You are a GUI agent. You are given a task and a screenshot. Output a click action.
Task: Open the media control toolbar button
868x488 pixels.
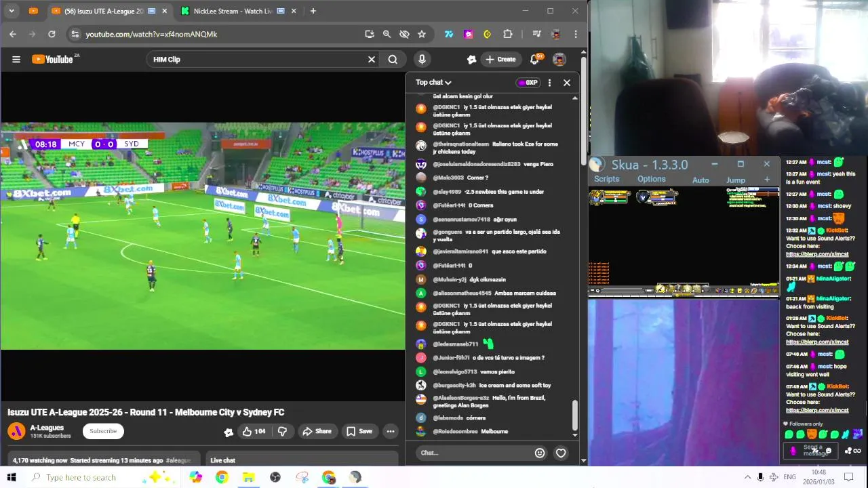click(536, 34)
